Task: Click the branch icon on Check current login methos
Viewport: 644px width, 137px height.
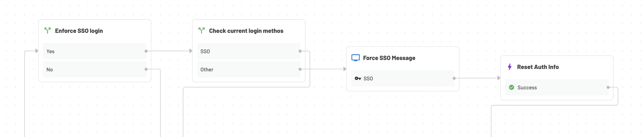Action: point(202,30)
